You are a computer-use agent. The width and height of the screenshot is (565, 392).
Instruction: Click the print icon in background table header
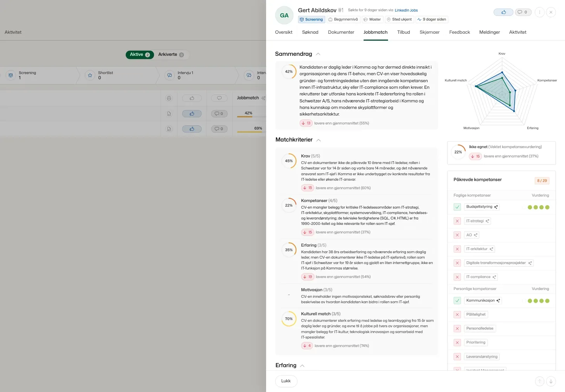click(x=169, y=98)
